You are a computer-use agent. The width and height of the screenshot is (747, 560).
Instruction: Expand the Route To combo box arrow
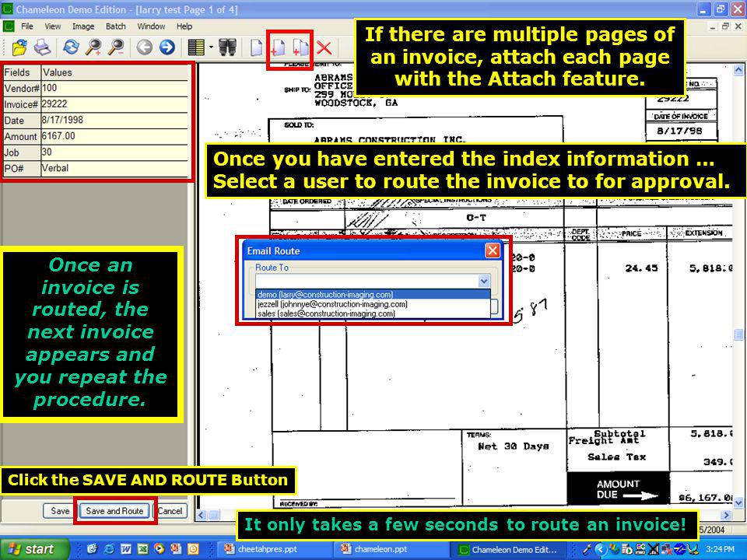[483, 281]
